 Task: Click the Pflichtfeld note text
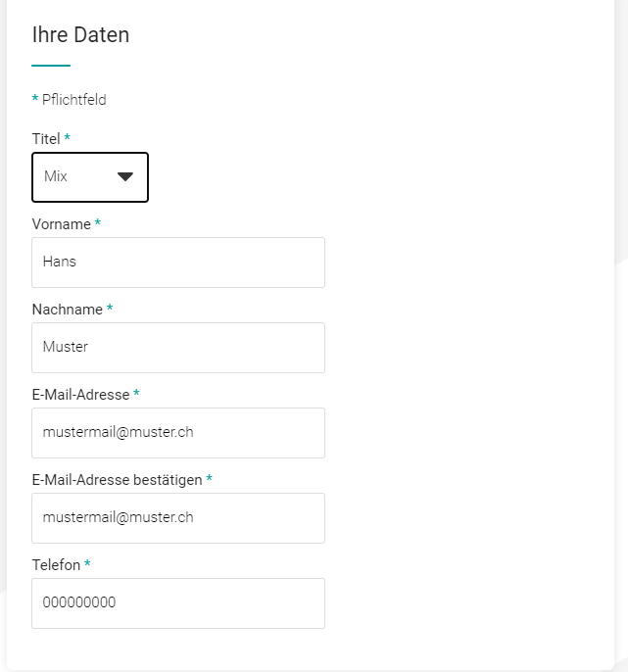pyautogui.click(x=73, y=100)
